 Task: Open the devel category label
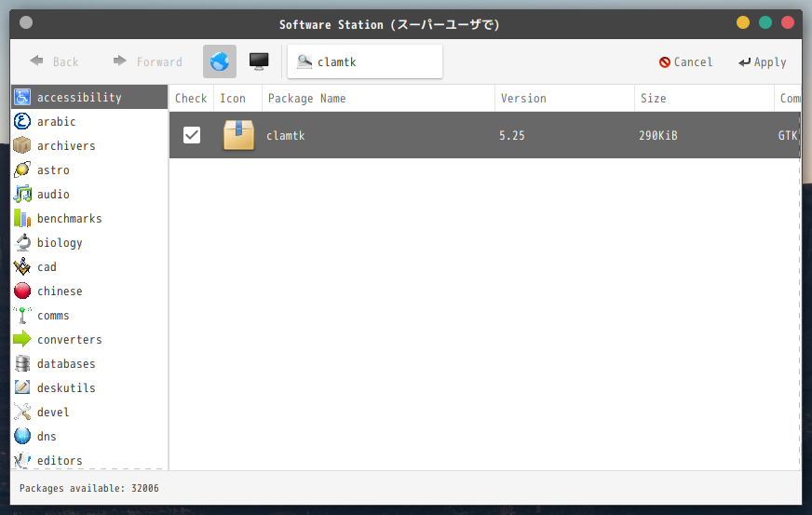click(53, 413)
